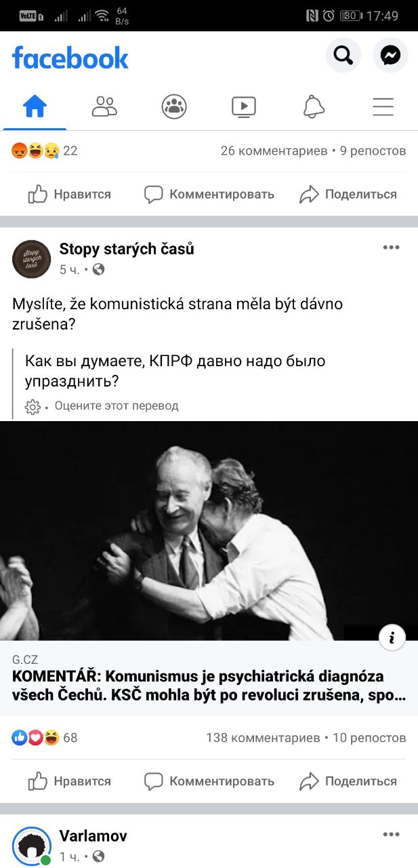Open three-dot menu on Stopy starých časů post
The height and width of the screenshot is (868, 418).
[391, 248]
